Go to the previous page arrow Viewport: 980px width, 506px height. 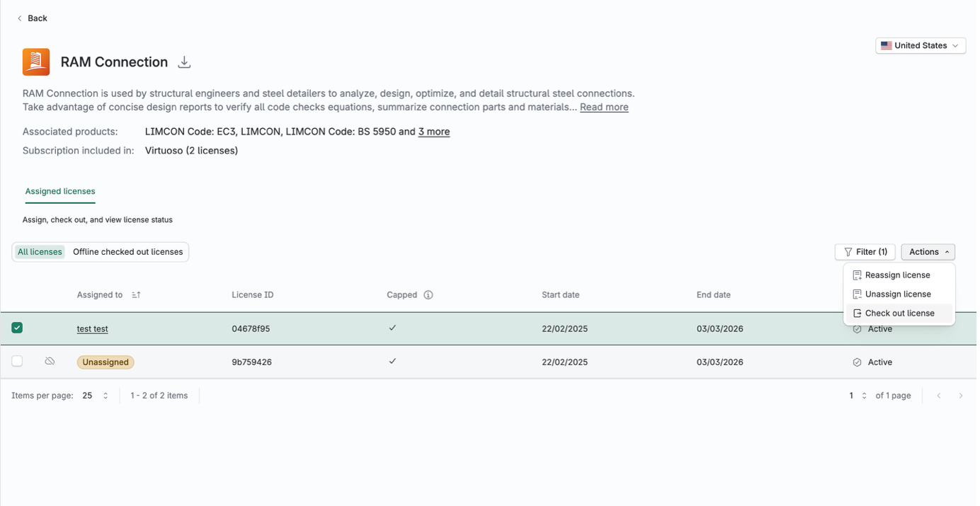(939, 396)
